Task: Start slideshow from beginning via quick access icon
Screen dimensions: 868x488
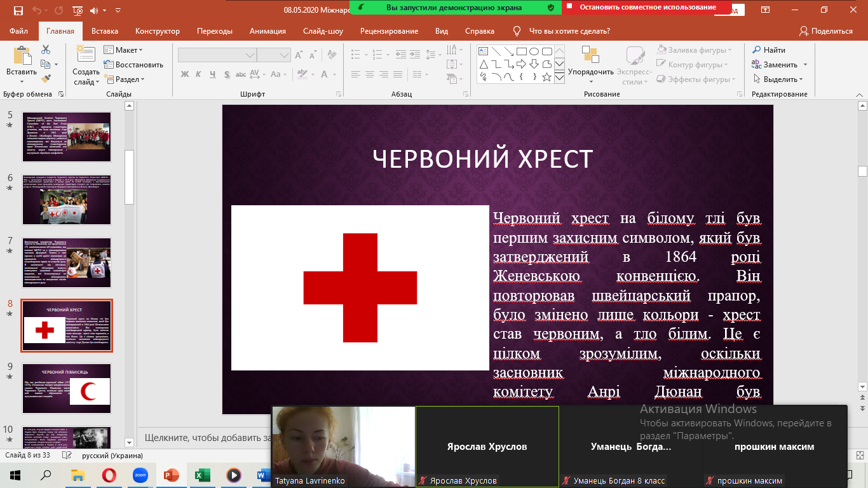Action: pos(78,10)
